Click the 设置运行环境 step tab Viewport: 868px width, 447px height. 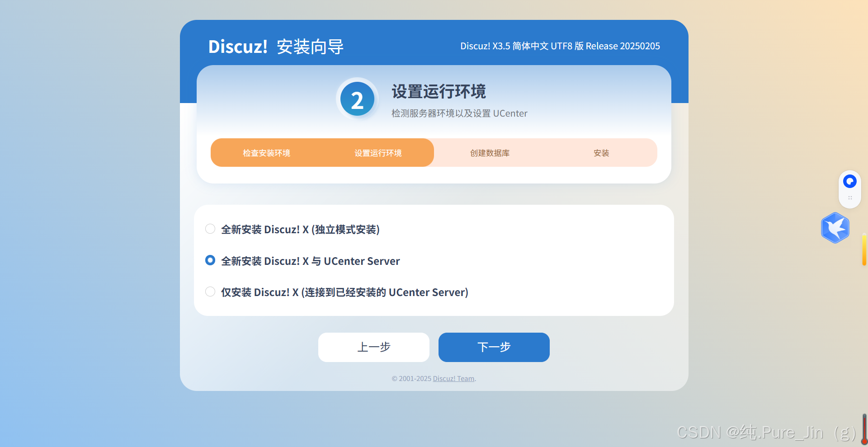378,153
